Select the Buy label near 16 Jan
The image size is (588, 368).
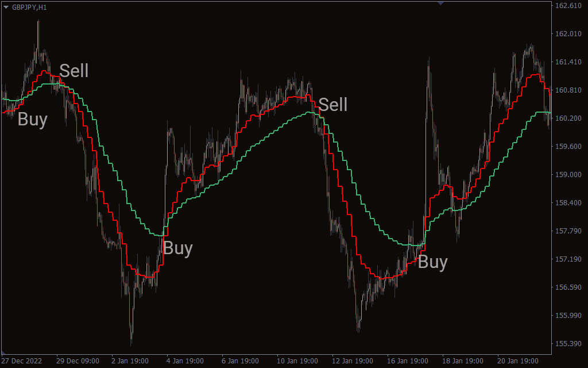pyautogui.click(x=433, y=262)
